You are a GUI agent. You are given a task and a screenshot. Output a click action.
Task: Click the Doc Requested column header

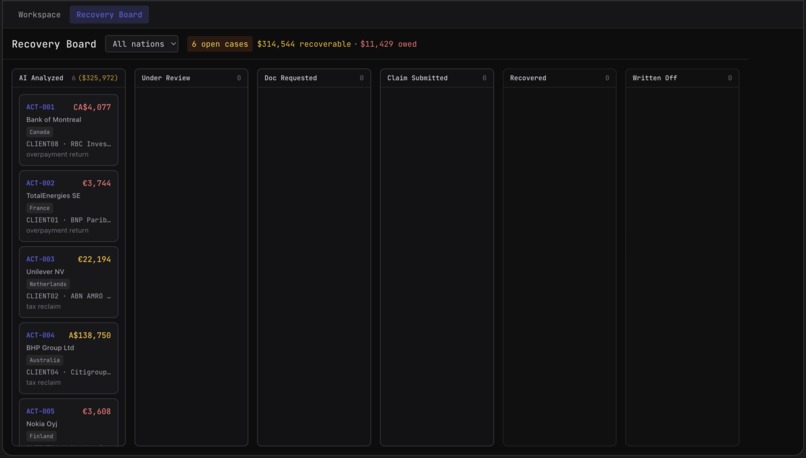pos(290,78)
